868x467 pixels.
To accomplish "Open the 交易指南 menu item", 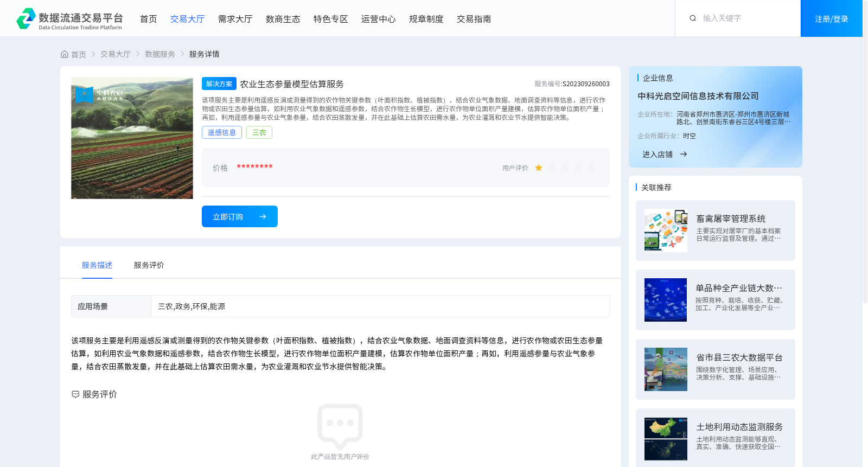I will 474,19.
